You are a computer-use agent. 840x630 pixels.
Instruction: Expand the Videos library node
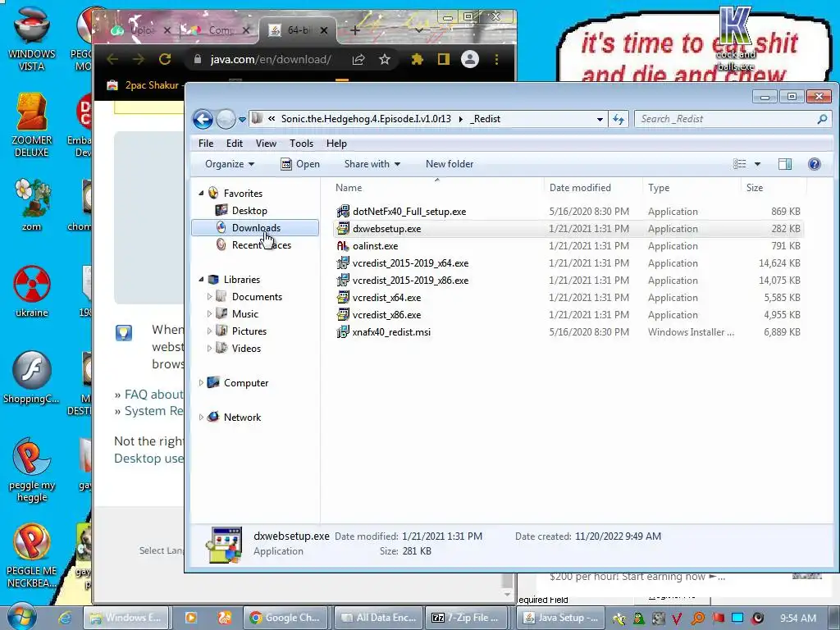(x=209, y=348)
